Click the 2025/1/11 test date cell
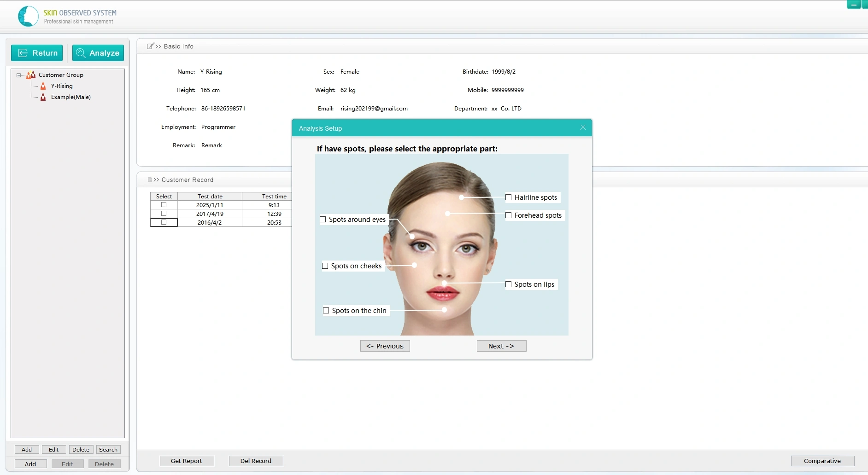Screen dimensions: 868x475 coord(210,205)
